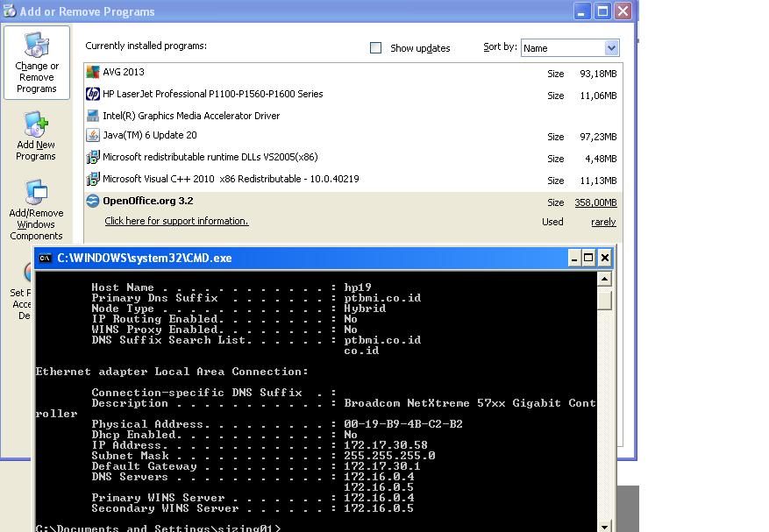
Task: Open Add New Programs
Action: point(36,137)
